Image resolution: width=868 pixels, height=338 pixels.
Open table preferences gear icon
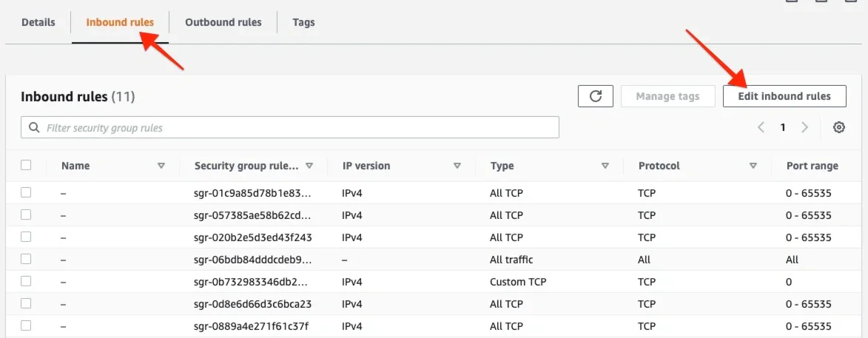click(x=838, y=127)
